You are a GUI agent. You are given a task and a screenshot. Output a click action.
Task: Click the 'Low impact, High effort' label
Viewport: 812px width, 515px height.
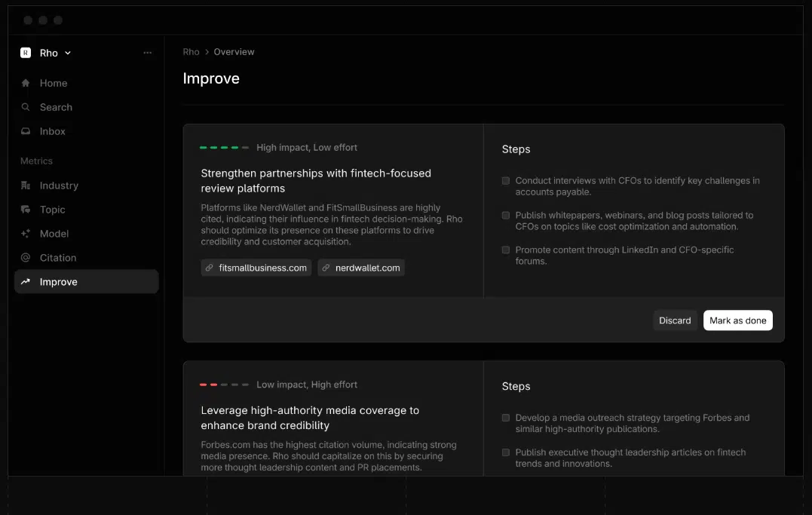pos(307,385)
